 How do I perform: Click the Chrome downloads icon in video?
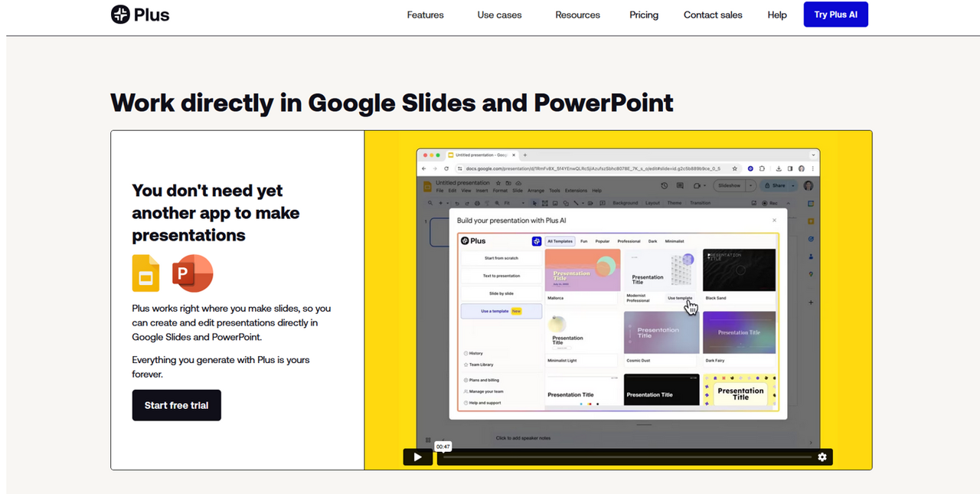pyautogui.click(x=779, y=168)
